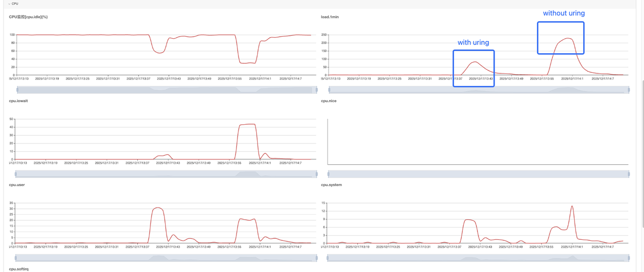Click the cpu.iowait chart zoom slider bar
The width and height of the screenshot is (644, 272).
167,173
